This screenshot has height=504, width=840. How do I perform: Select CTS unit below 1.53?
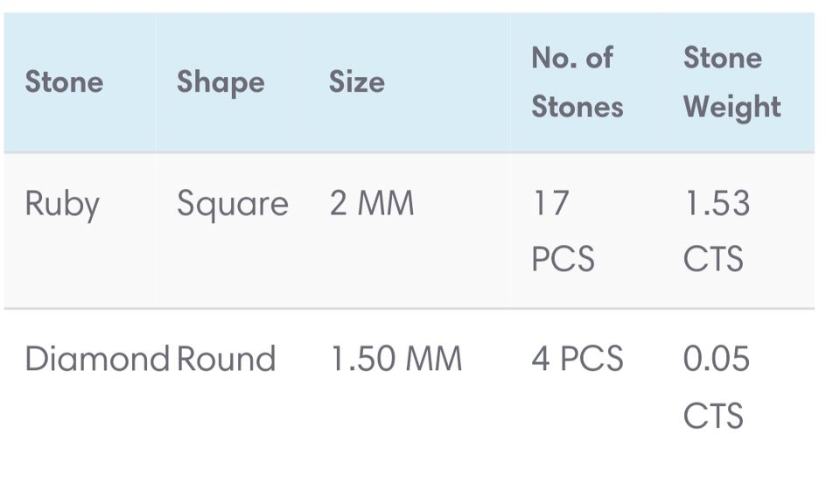coord(713,260)
